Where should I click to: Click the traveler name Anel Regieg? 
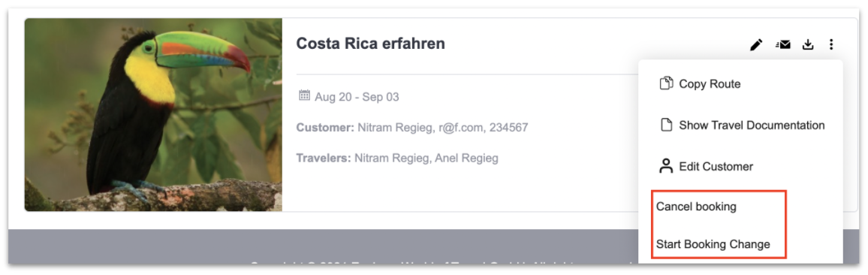(x=466, y=158)
